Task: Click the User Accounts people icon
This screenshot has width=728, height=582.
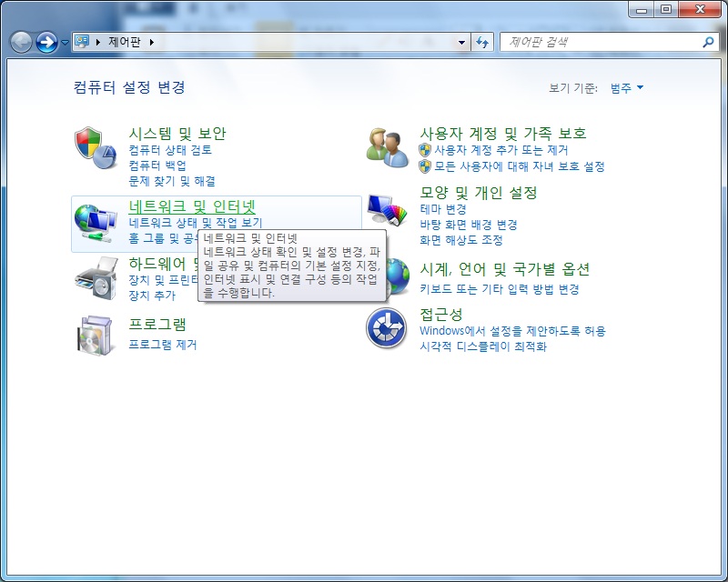Action: (x=388, y=147)
